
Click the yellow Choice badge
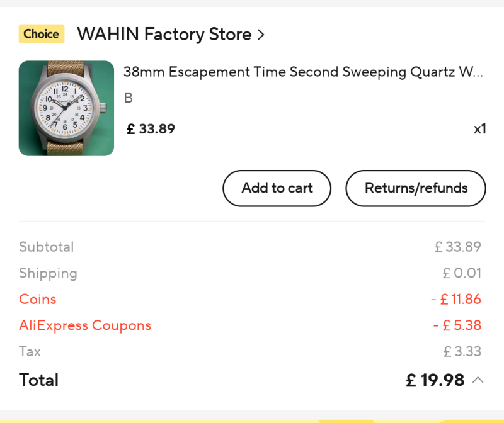coord(42,34)
